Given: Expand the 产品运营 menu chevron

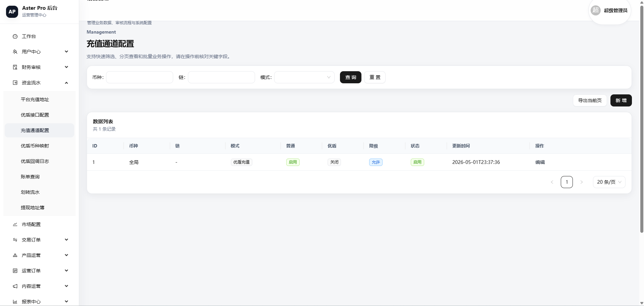Looking at the screenshot, I should click(x=66, y=255).
